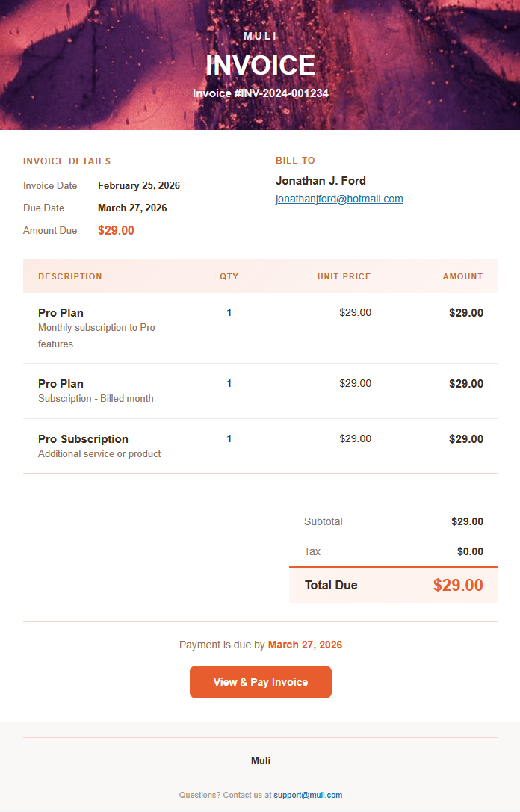This screenshot has width=520, height=812.
Task: Click the Total Due amount in totals
Action: coord(458,585)
